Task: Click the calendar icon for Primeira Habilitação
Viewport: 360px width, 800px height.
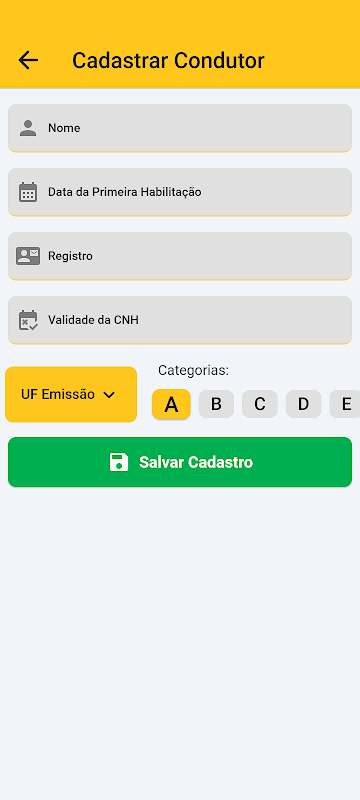Action: tap(28, 192)
